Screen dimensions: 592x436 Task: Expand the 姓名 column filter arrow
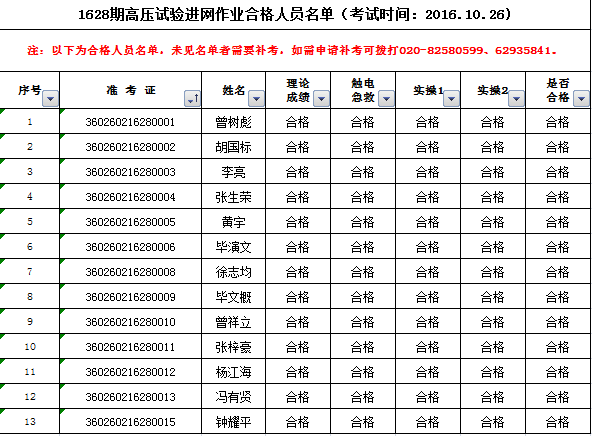(256, 99)
